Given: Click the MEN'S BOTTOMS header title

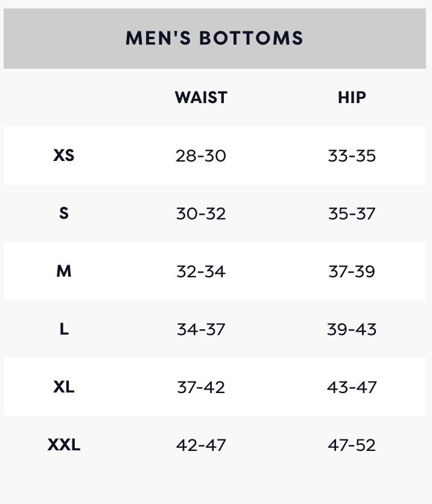Looking at the screenshot, I should [214, 38].
